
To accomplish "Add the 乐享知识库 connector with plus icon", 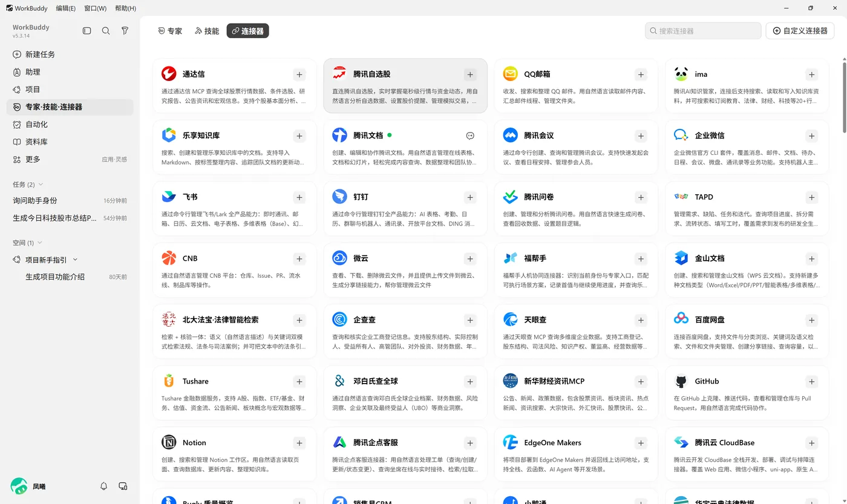I will [x=299, y=136].
